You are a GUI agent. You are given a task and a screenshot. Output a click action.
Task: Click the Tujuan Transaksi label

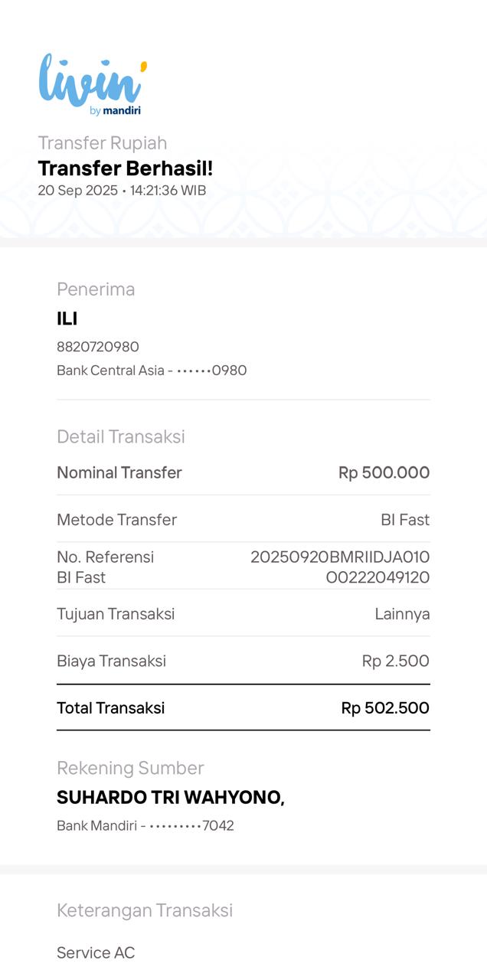[116, 614]
